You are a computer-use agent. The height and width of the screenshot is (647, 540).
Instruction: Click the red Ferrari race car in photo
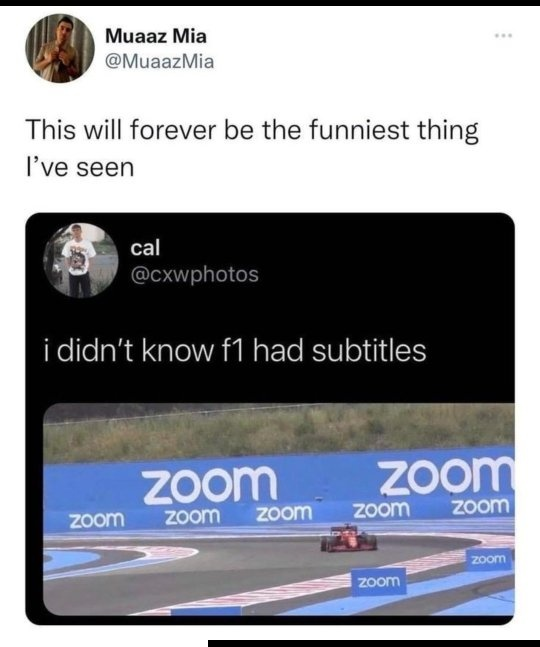pos(349,538)
